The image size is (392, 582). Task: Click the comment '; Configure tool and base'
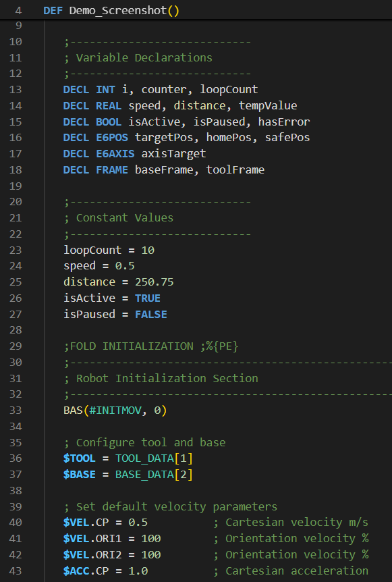point(144,442)
